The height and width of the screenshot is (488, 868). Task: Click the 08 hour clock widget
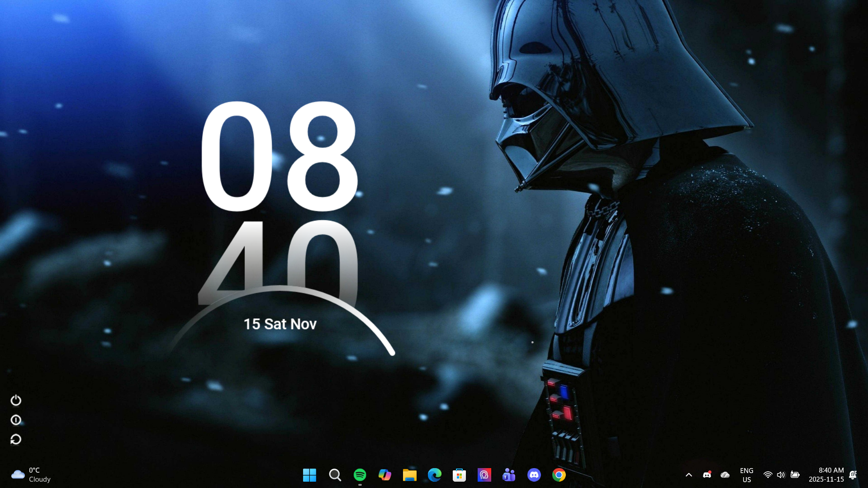pyautogui.click(x=279, y=156)
